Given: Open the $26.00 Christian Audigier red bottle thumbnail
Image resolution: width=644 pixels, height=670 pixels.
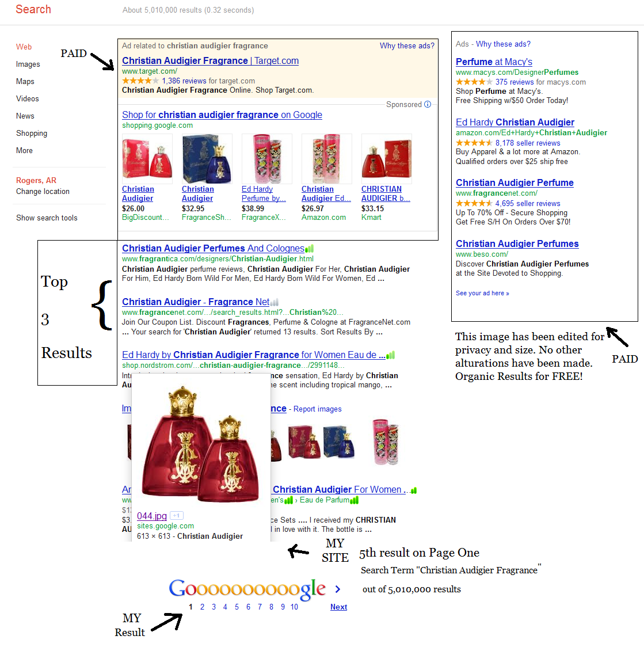Looking at the screenshot, I should coord(147,159).
